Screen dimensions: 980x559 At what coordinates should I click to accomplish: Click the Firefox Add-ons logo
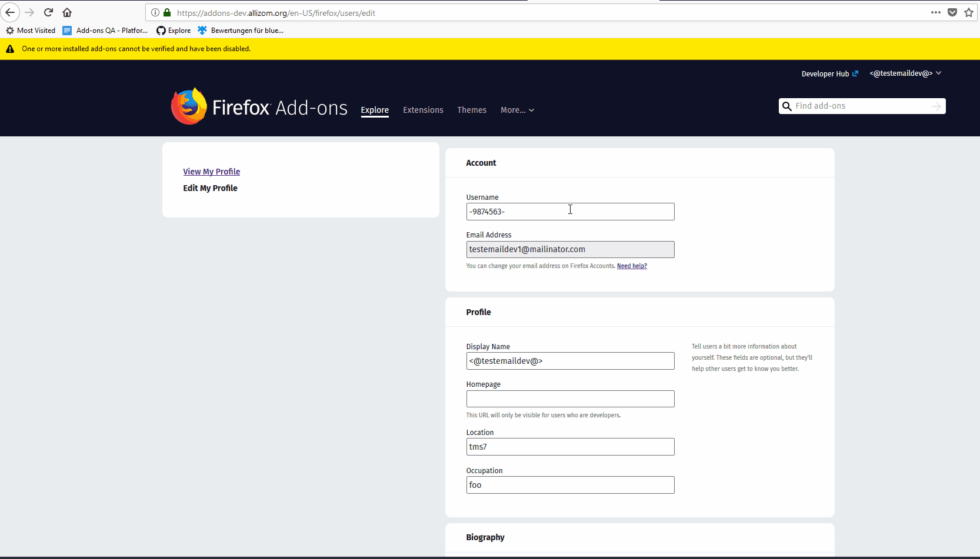coord(259,107)
